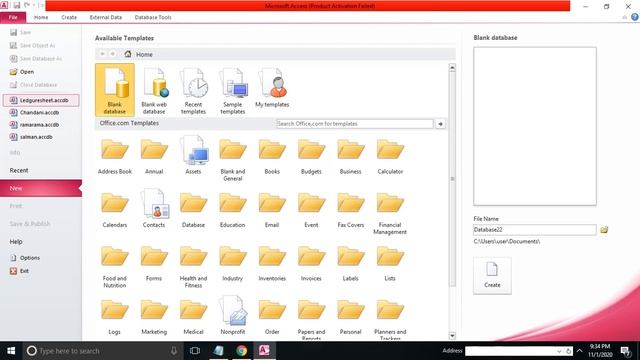Open the Address Book template folder
Screen dimensions: 640x360
(x=115, y=156)
